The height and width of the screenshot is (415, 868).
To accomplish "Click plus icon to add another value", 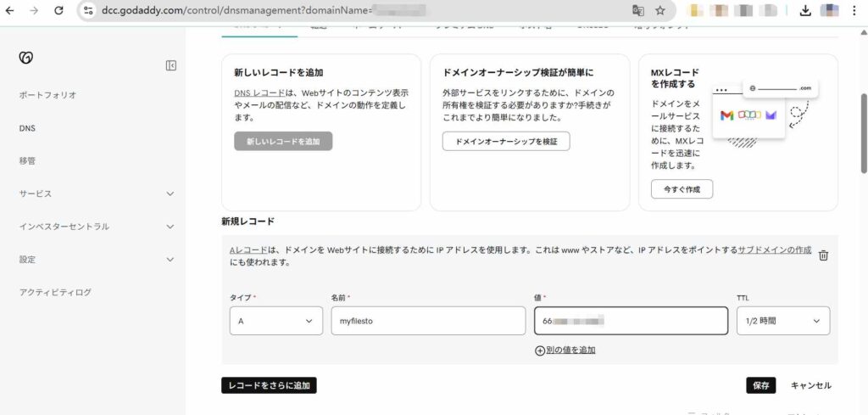I will tap(540, 351).
